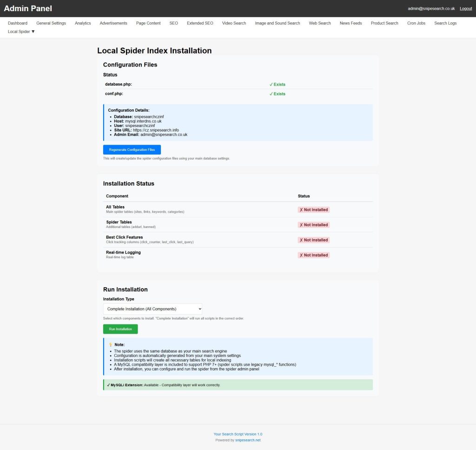Select Web Search in the nav bar
Screen dimensions: 476x450
320,23
